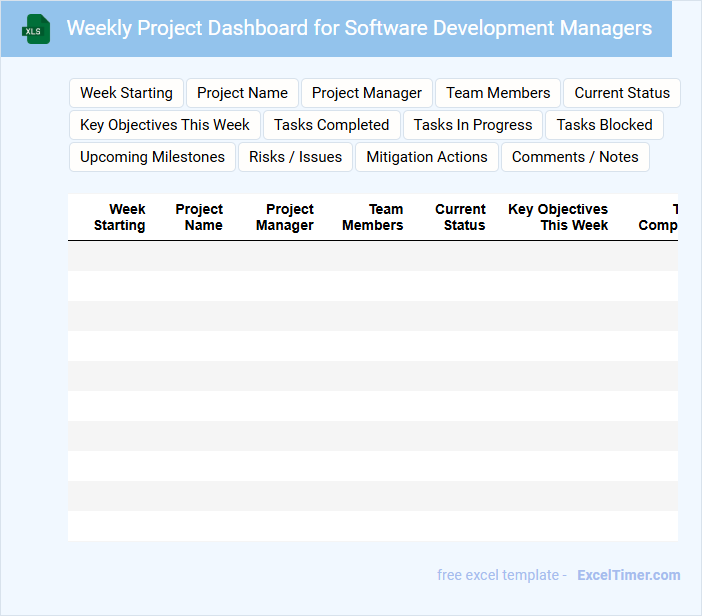Select the Tasks In Progress tag
This screenshot has height=616, width=702.
tap(473, 125)
